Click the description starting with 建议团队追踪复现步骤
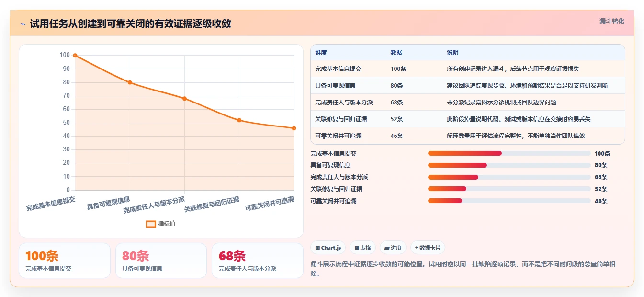 [527, 86]
